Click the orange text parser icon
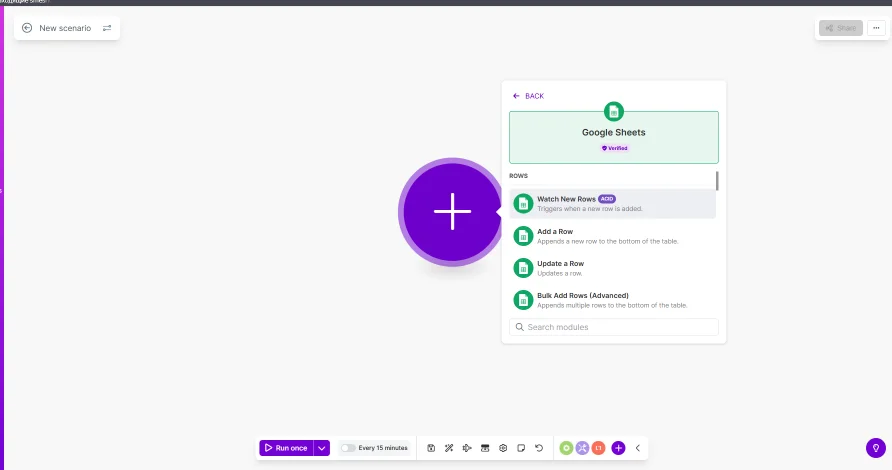This screenshot has height=470, width=892. 598,448
